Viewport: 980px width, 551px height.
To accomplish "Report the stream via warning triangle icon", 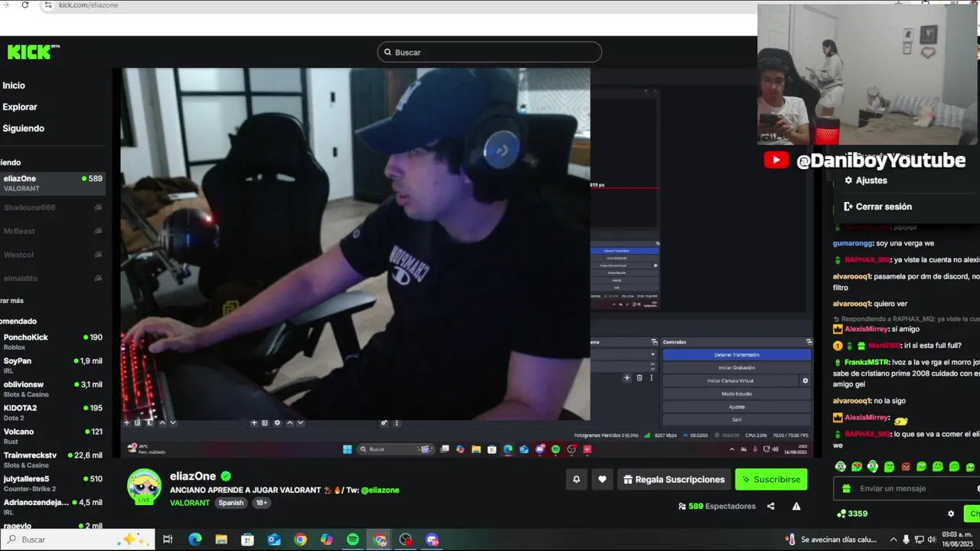I will 796,506.
